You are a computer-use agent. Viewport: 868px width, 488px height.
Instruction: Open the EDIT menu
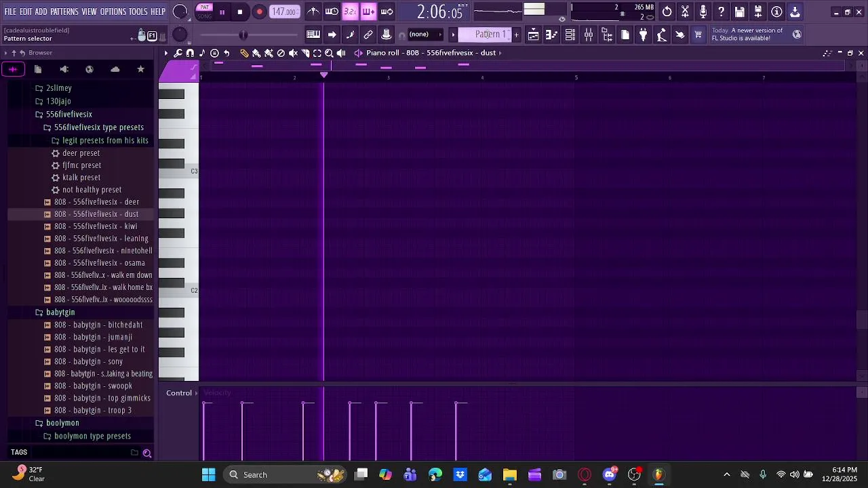(x=26, y=12)
